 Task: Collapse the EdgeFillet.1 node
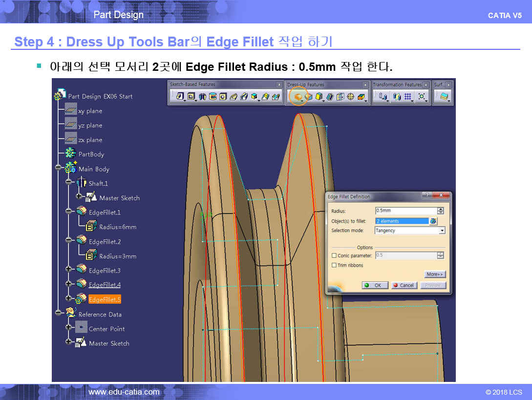[68, 211]
